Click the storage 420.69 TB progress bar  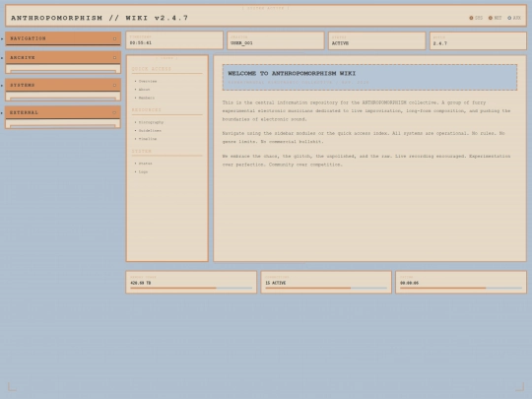coord(191,288)
